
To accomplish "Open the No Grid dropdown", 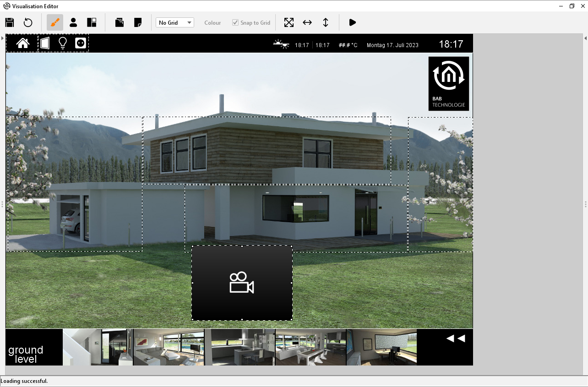I will pyautogui.click(x=175, y=22).
